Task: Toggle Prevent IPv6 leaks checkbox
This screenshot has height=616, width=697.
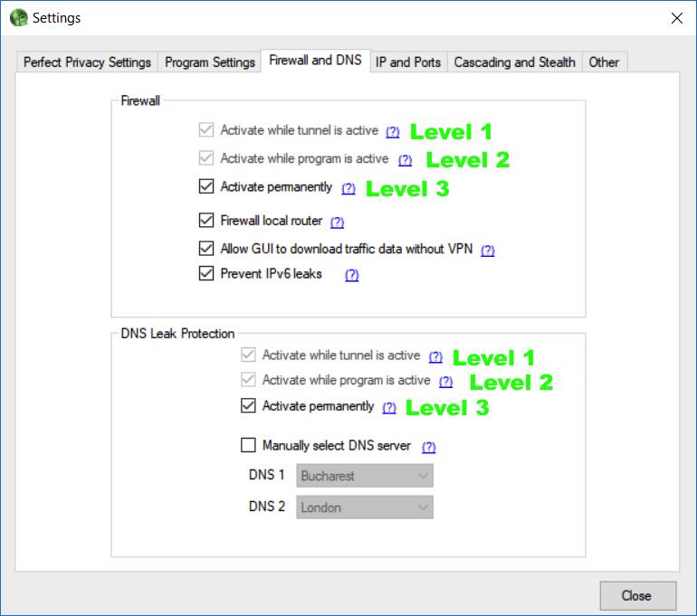Action: pyautogui.click(x=206, y=273)
